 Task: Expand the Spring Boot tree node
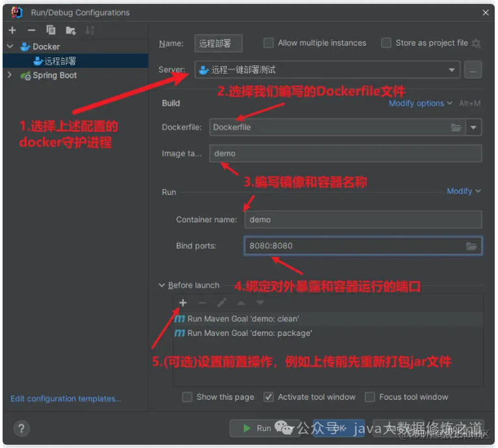[x=10, y=75]
